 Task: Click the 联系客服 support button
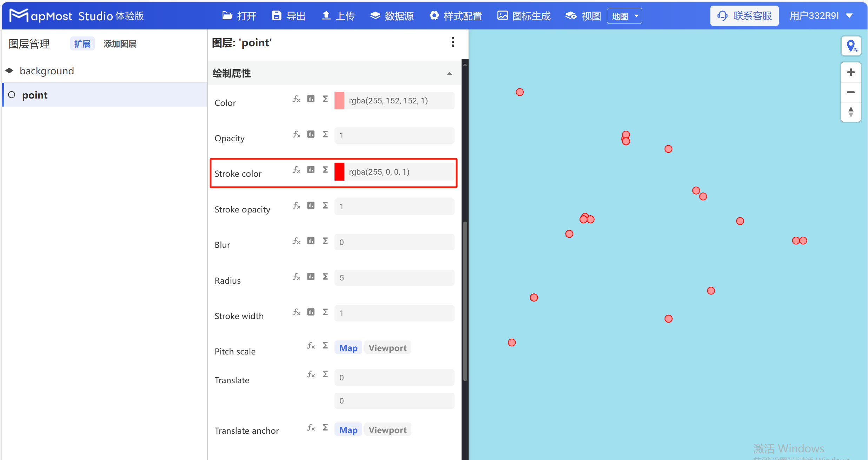pyautogui.click(x=744, y=15)
